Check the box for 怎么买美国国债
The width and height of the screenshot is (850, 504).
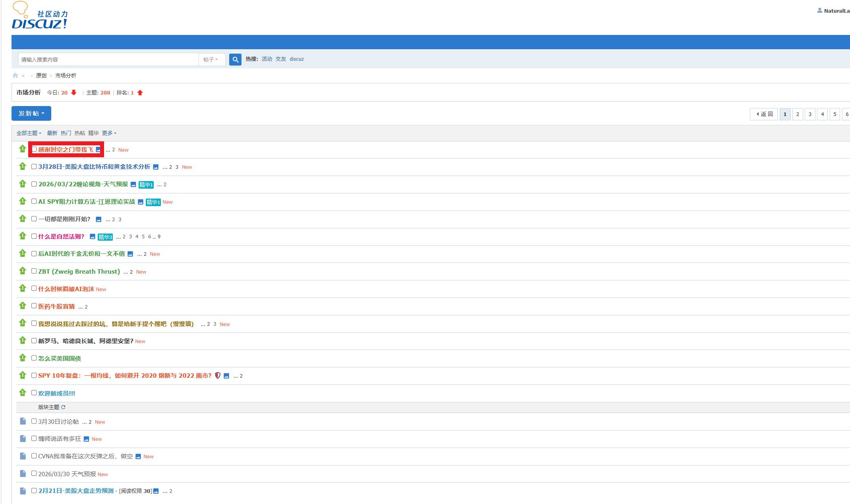[x=34, y=358]
